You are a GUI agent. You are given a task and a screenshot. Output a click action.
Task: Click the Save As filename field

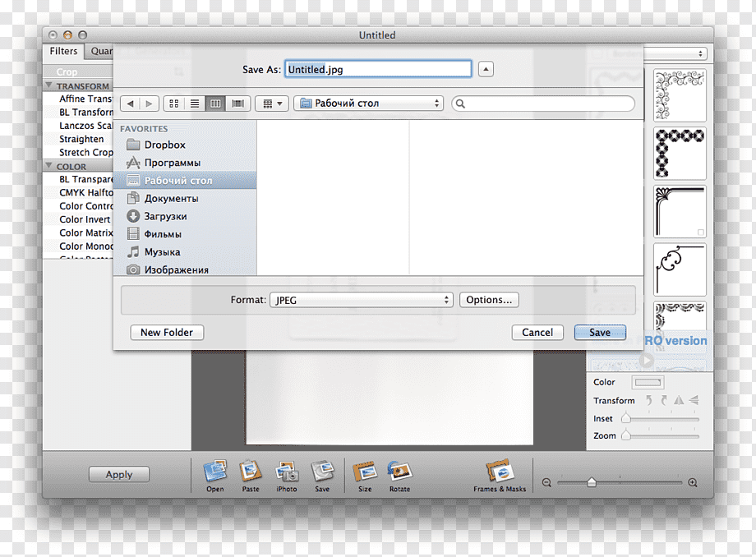tap(378, 69)
